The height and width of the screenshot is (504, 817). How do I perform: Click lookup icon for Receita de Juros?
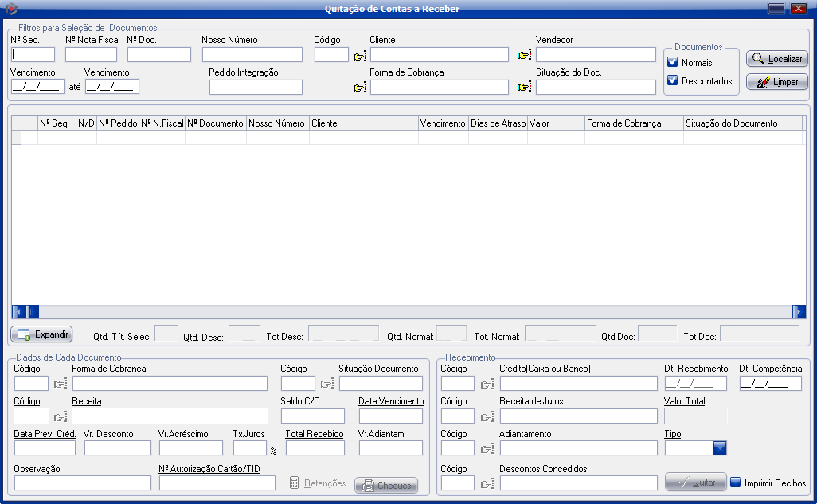pos(487,416)
